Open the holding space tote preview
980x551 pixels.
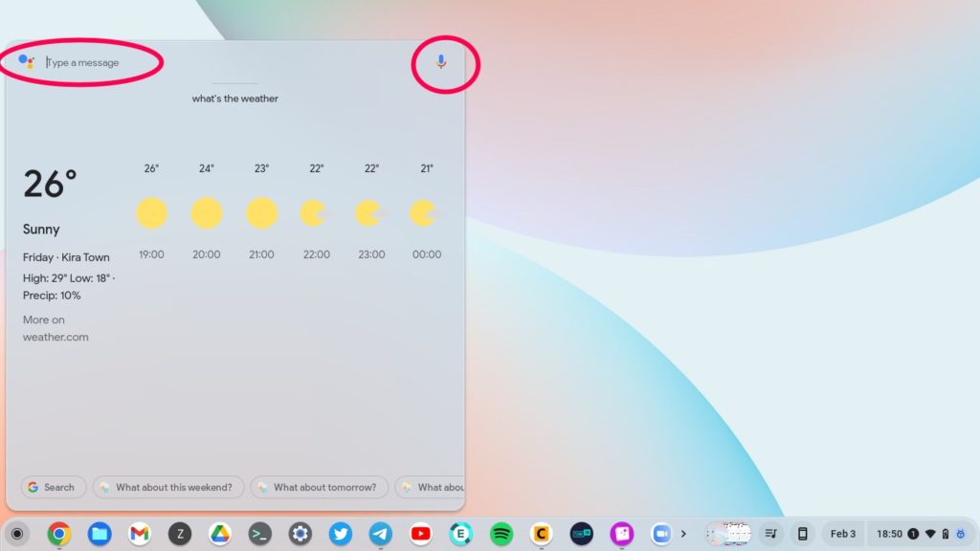(x=728, y=534)
